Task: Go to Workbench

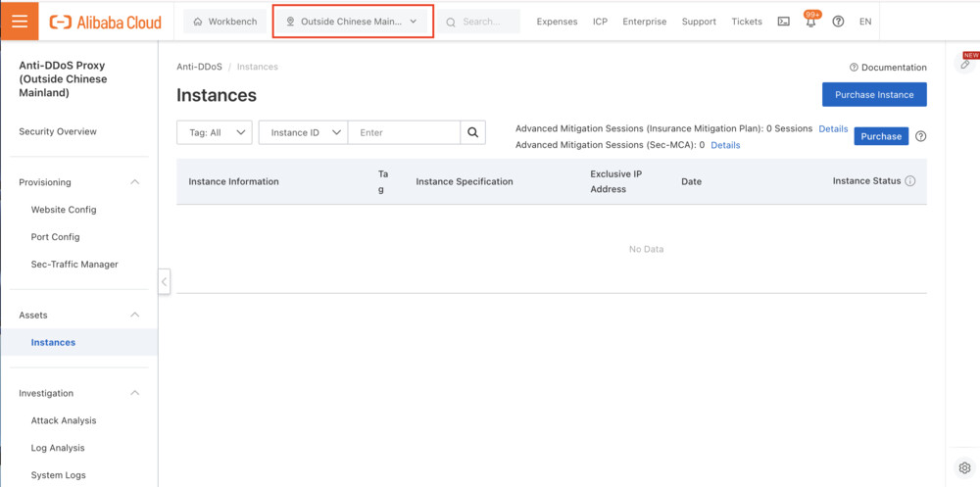Action: tap(225, 22)
